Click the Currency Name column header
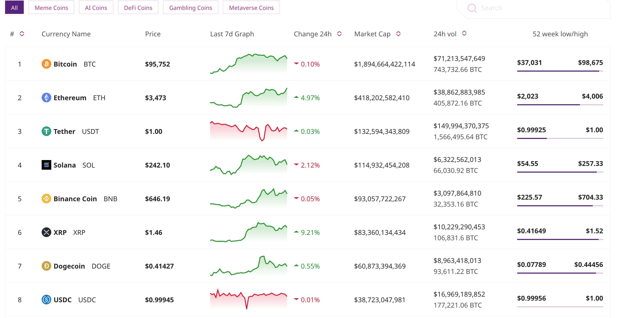644x318 pixels. tap(66, 34)
